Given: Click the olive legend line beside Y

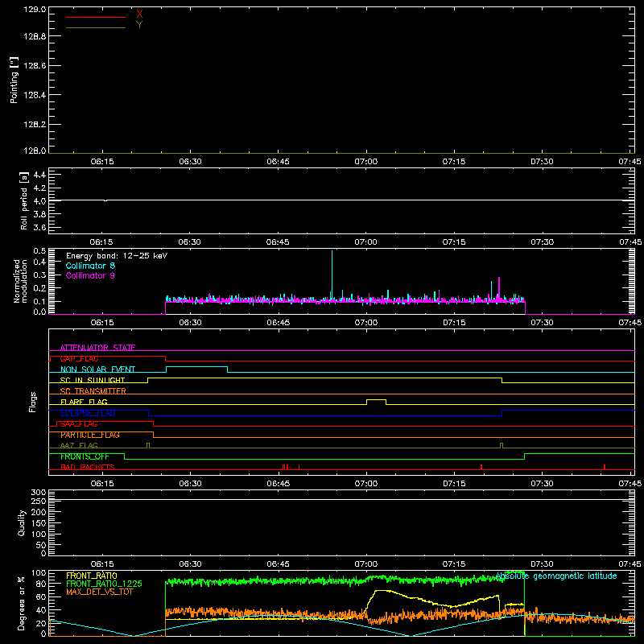Looking at the screenshot, I should click(96, 27).
